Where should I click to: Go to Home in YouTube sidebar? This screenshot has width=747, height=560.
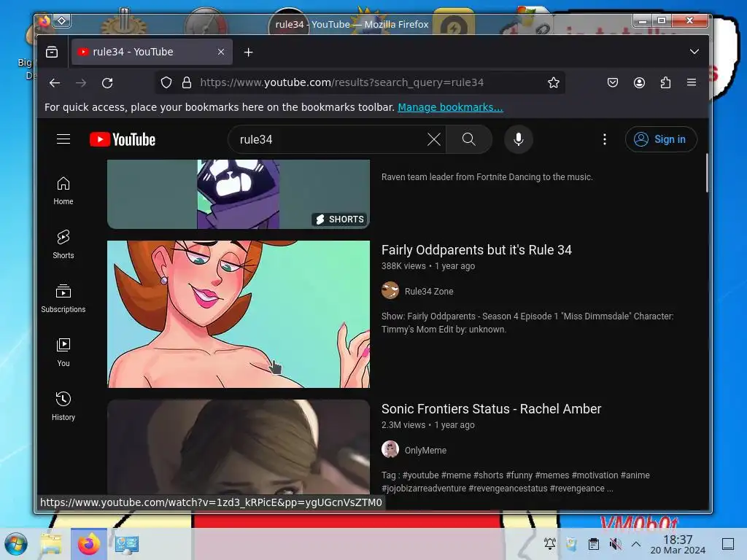coord(63,191)
